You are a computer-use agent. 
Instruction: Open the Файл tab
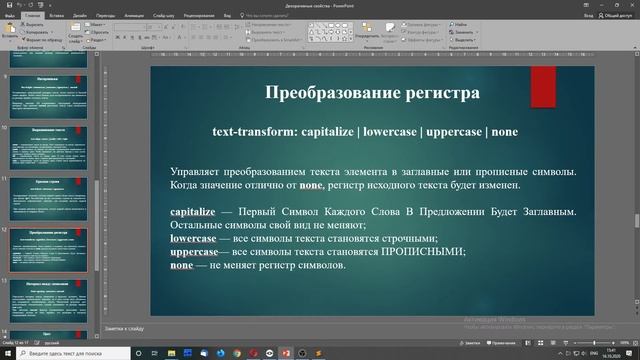tap(9, 16)
